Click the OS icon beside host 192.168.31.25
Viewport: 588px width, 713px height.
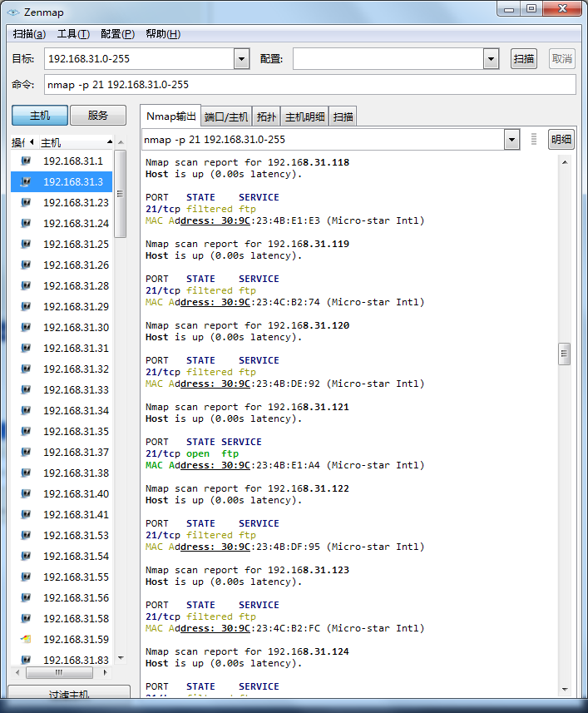coord(27,245)
